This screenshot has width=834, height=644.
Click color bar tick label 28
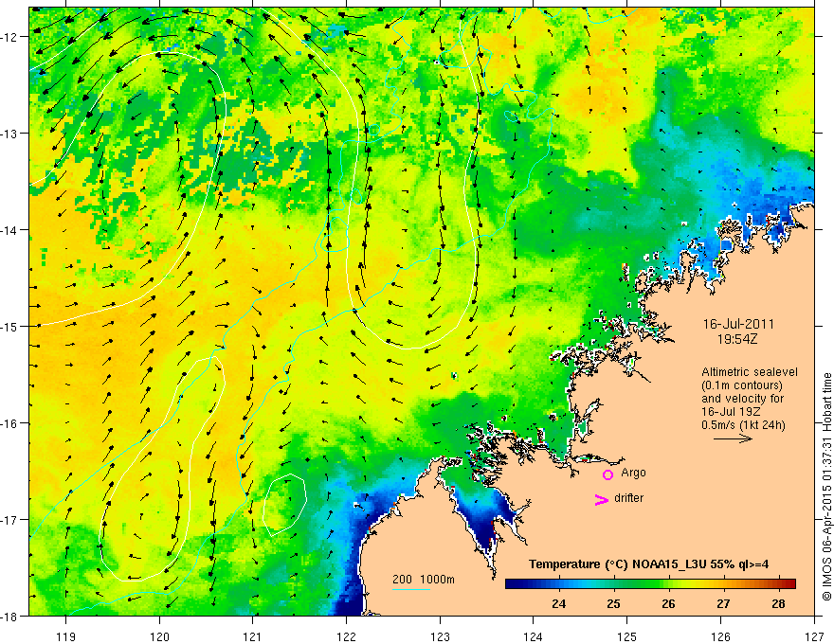pyautogui.click(x=778, y=603)
